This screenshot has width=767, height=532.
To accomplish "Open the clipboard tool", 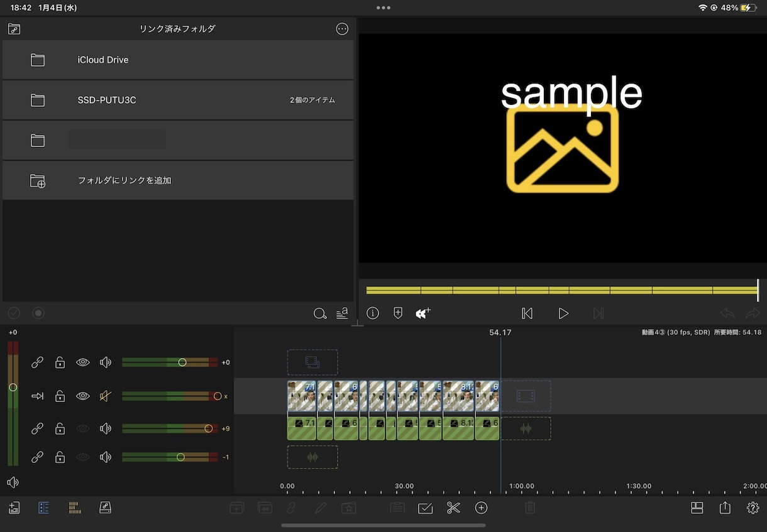I will [x=397, y=508].
